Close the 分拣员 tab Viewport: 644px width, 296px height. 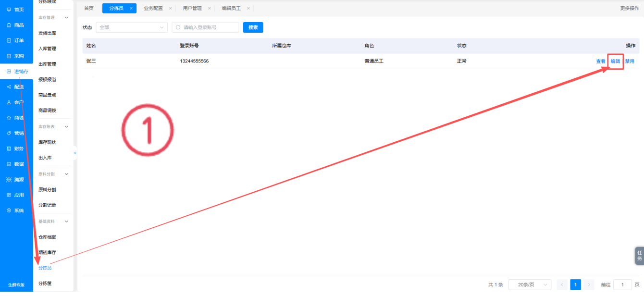coord(131,8)
